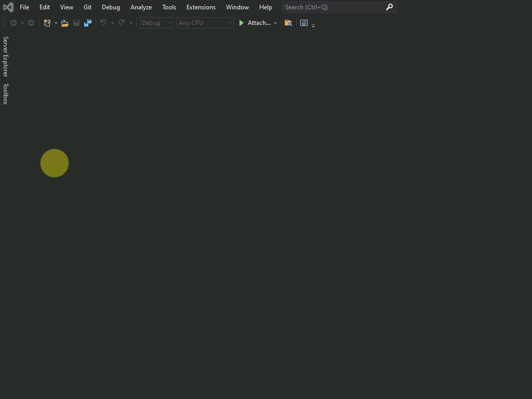Screen dimensions: 532x399
Task: Click the Undo icon
Action: pyautogui.click(x=102, y=23)
